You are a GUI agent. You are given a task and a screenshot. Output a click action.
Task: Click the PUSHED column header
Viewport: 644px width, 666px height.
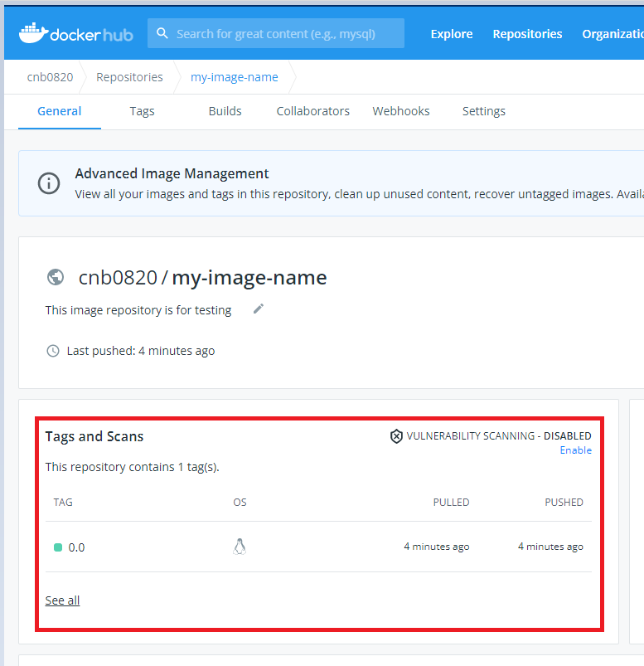564,502
